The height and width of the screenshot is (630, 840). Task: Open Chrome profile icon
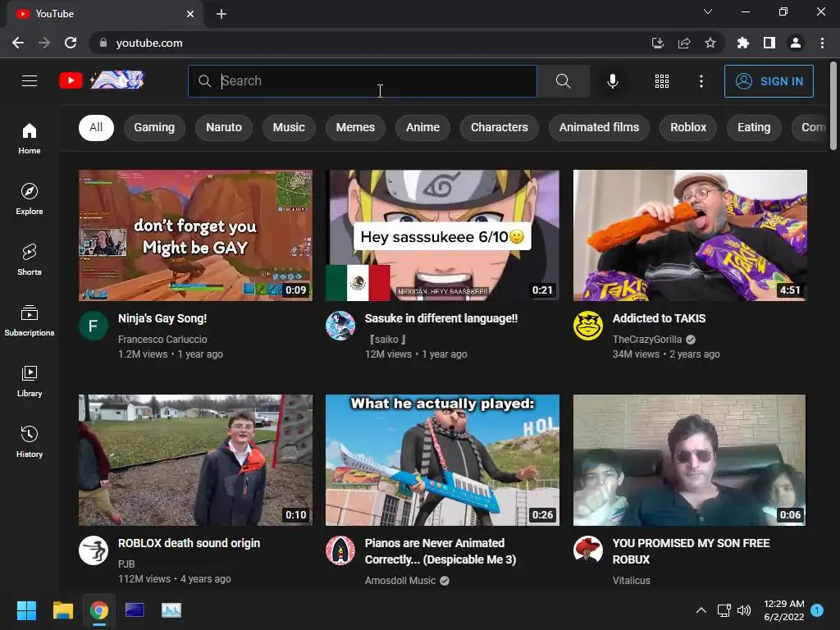click(x=796, y=43)
